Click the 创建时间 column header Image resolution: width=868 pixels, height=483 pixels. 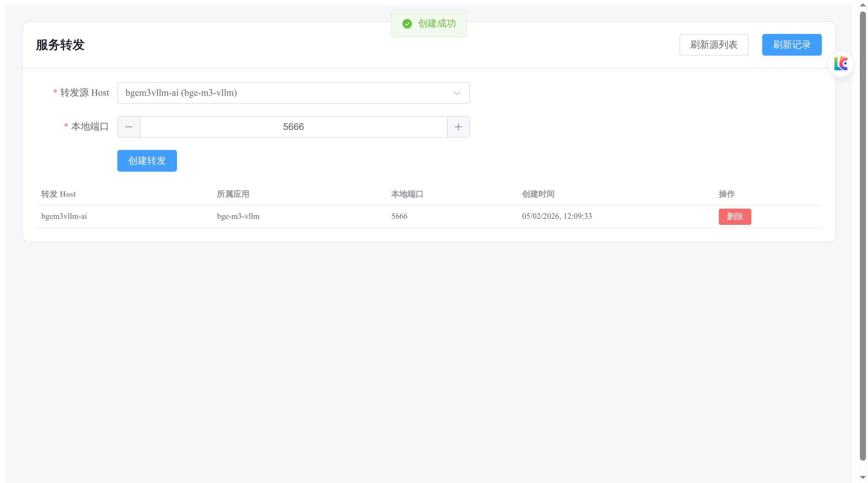coord(538,194)
